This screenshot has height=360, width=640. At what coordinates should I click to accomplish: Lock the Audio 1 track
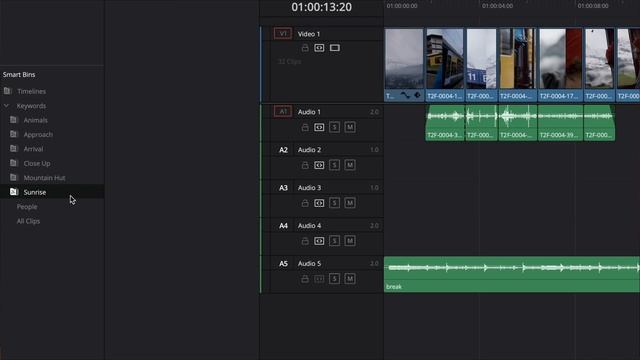305,127
